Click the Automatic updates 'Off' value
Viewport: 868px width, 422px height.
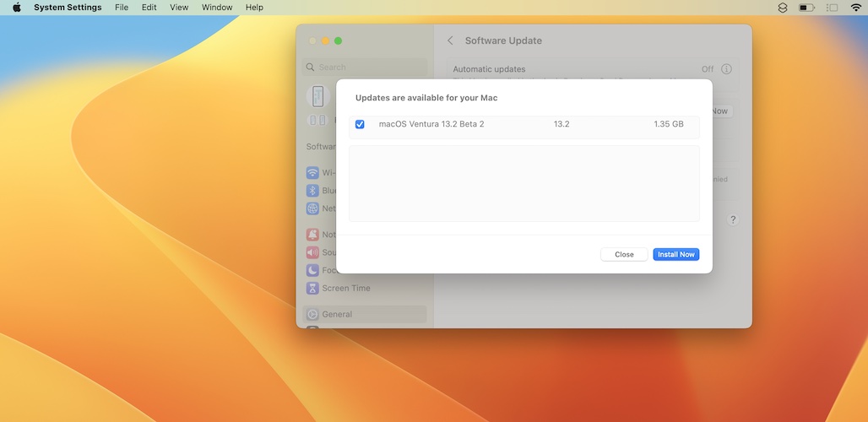(x=708, y=69)
